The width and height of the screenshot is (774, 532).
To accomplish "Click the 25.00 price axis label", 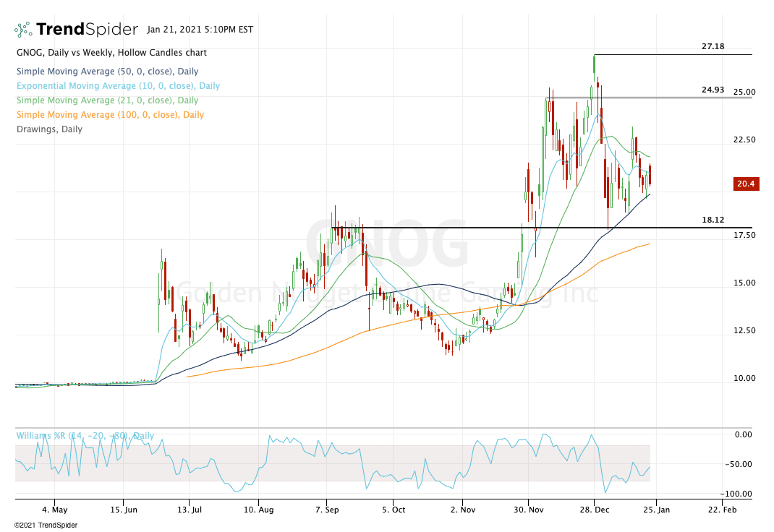I will tap(743, 93).
